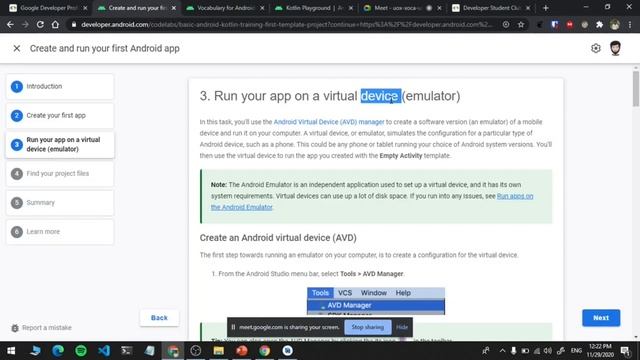Open Spotify from the taskbar
The height and width of the screenshot is (360, 640).
point(81,351)
